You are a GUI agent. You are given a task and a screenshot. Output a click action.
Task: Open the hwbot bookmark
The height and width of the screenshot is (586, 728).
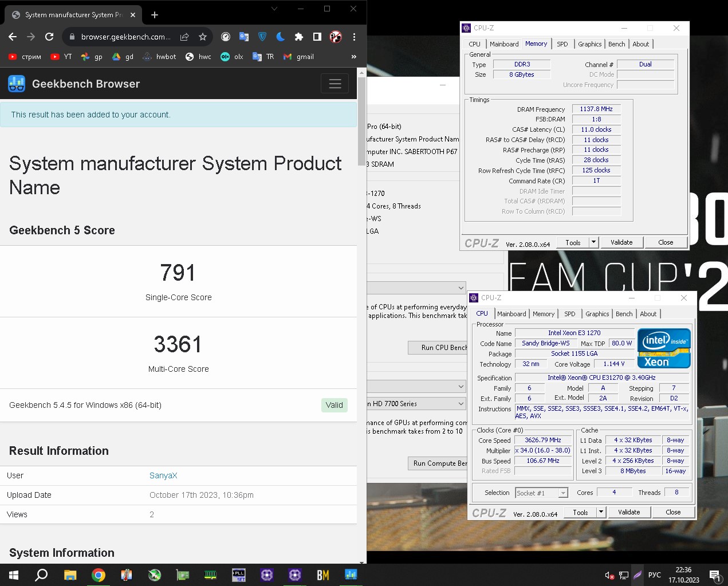[159, 57]
